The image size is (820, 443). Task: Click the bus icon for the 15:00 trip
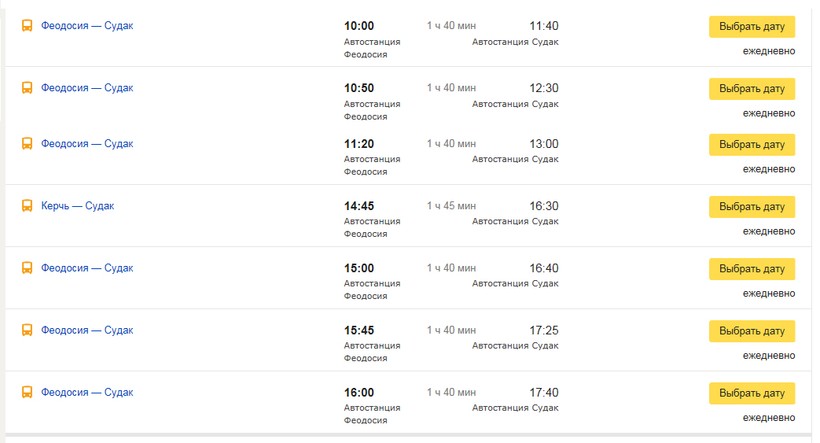(27, 268)
